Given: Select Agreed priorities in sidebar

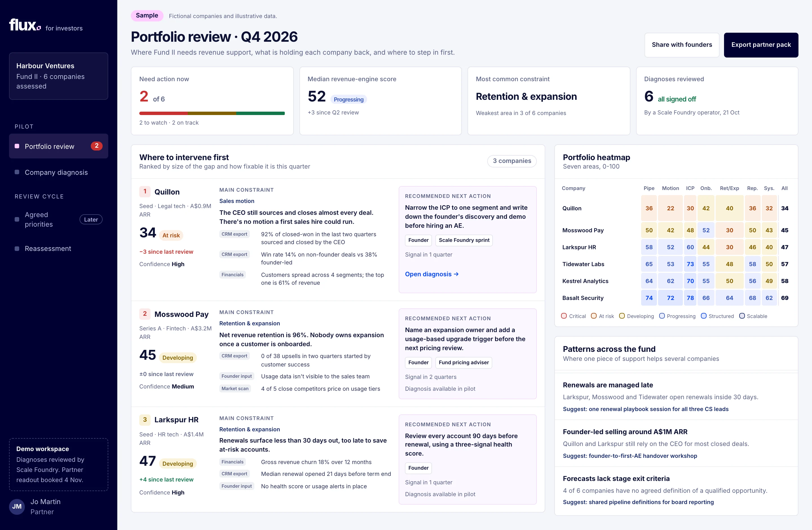Looking at the screenshot, I should (x=59, y=219).
